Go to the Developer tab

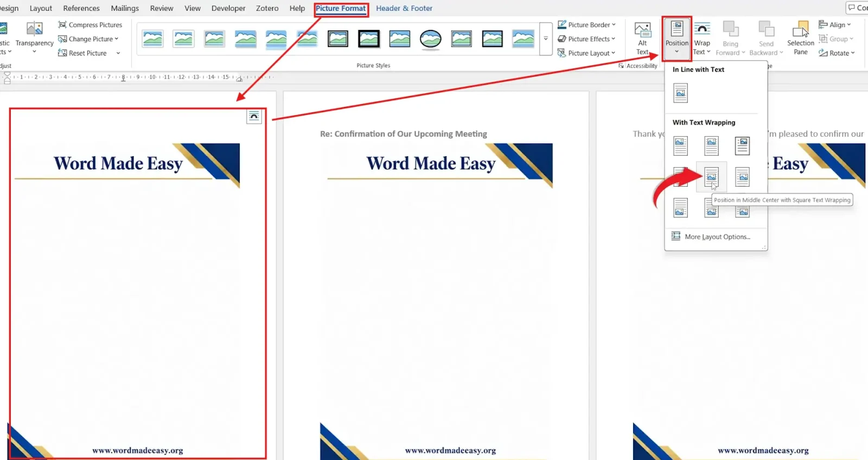click(228, 8)
